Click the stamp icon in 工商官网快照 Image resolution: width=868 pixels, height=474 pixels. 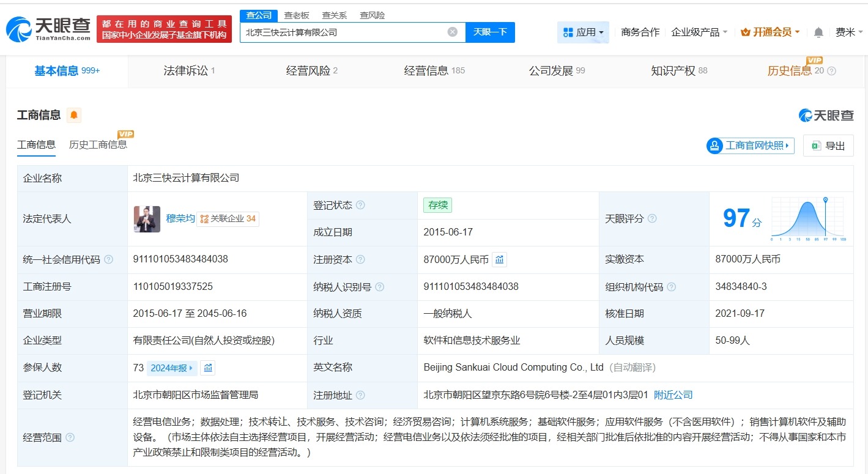[715, 146]
